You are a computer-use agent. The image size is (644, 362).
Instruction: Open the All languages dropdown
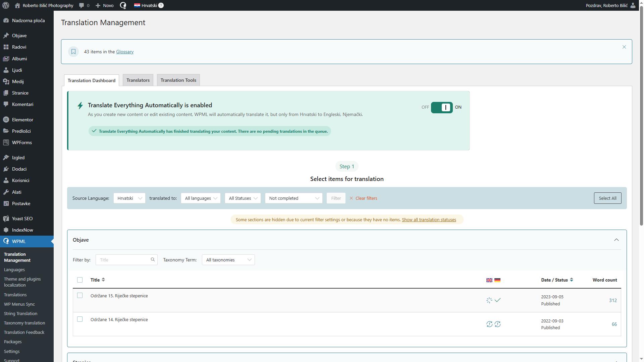pos(201,198)
